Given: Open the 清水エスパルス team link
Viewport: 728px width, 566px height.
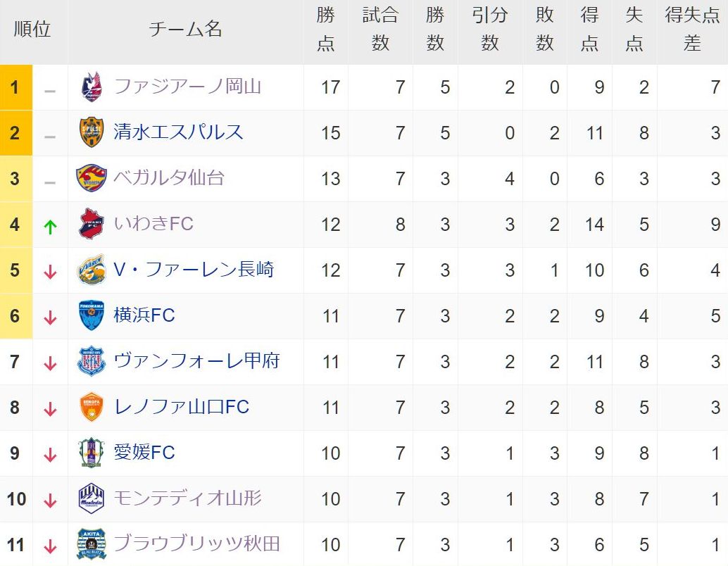Looking at the screenshot, I should (x=178, y=132).
